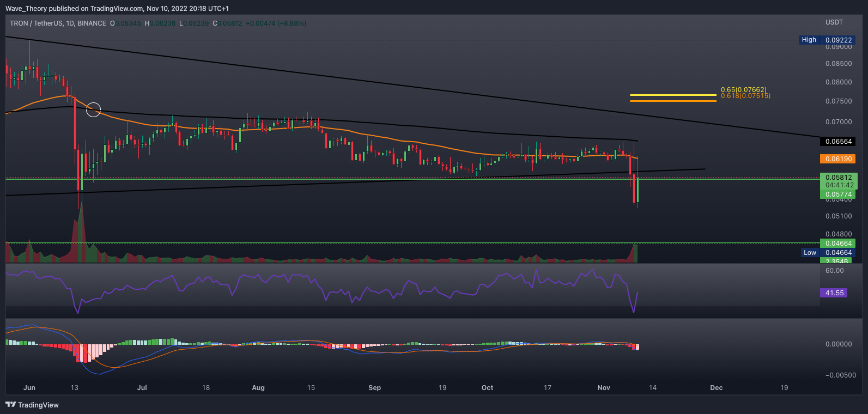Click the green 0.04664 support level label
Screen dimensions: 868x414
[x=838, y=243]
